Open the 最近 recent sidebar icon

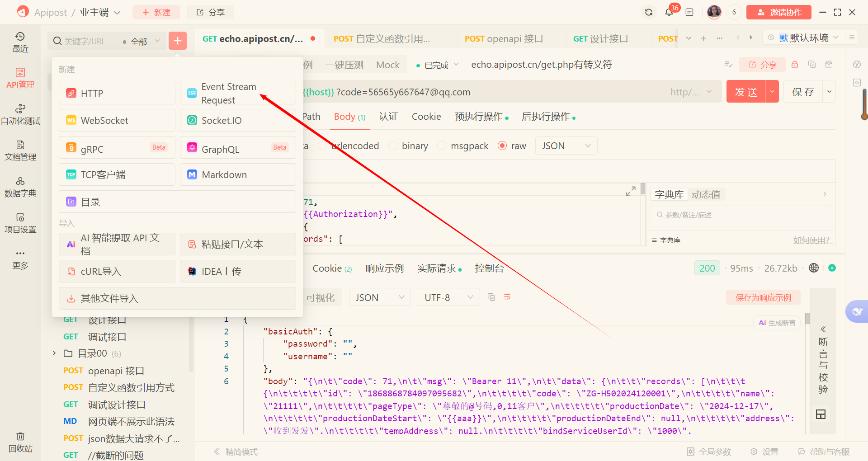(x=20, y=42)
